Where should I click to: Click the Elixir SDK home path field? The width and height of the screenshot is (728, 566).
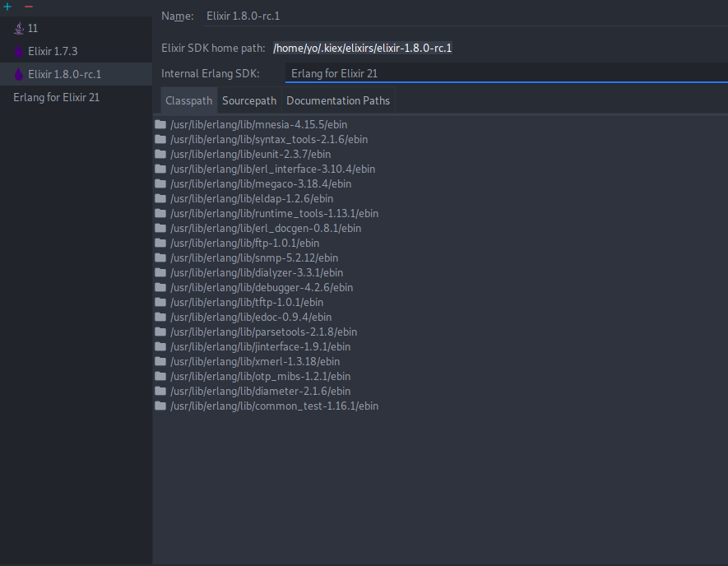pyautogui.click(x=362, y=48)
